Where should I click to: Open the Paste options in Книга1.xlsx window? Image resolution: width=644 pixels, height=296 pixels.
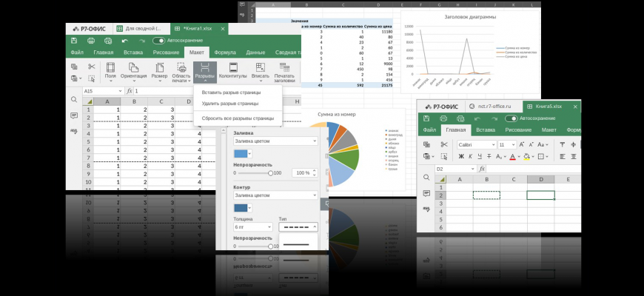click(76, 78)
